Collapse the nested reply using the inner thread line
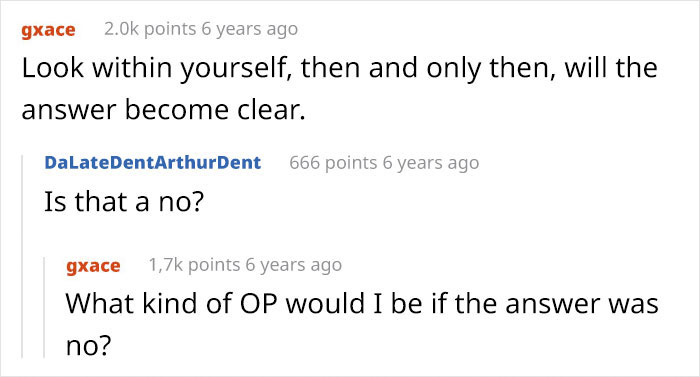The width and height of the screenshot is (700, 377). click(x=44, y=307)
